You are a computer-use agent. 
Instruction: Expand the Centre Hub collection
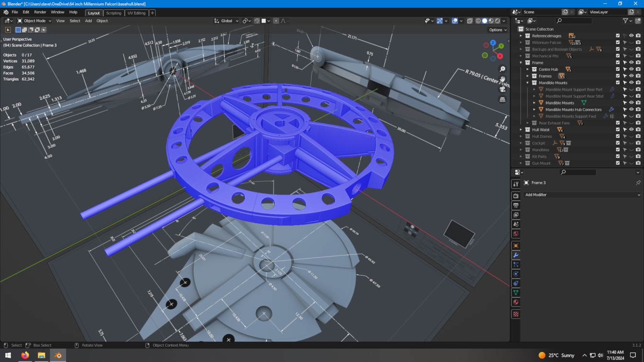coord(528,69)
